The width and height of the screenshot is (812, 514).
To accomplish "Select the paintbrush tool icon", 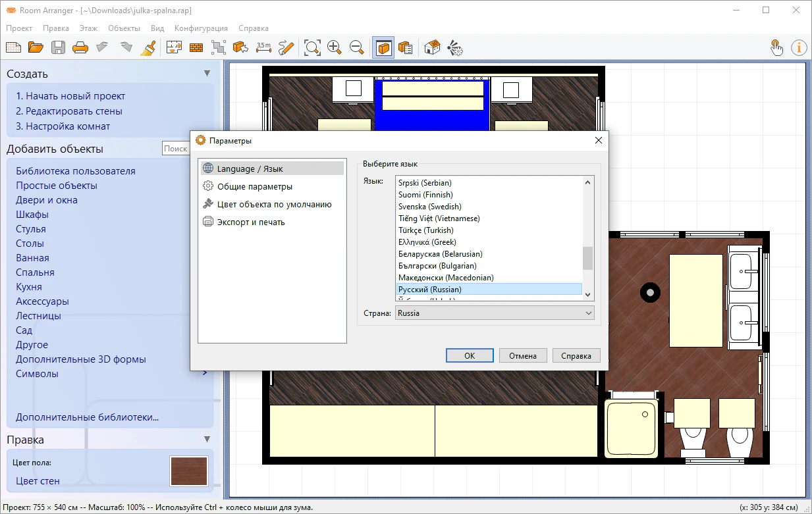I will (149, 47).
